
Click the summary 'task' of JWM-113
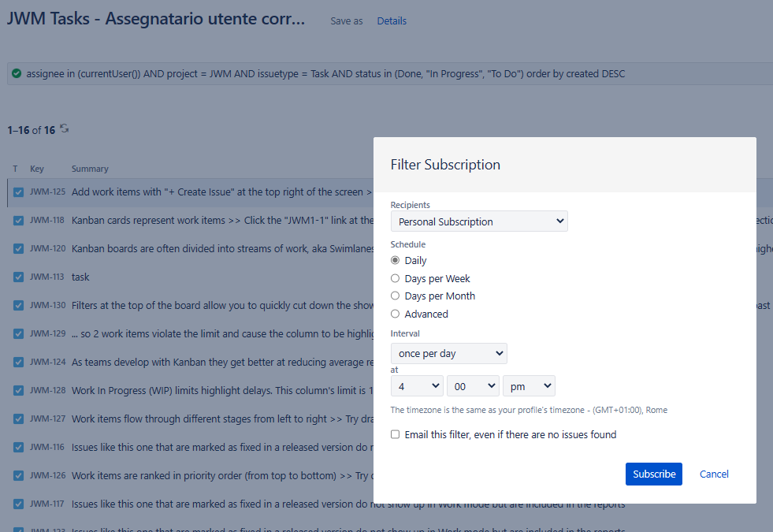80,277
